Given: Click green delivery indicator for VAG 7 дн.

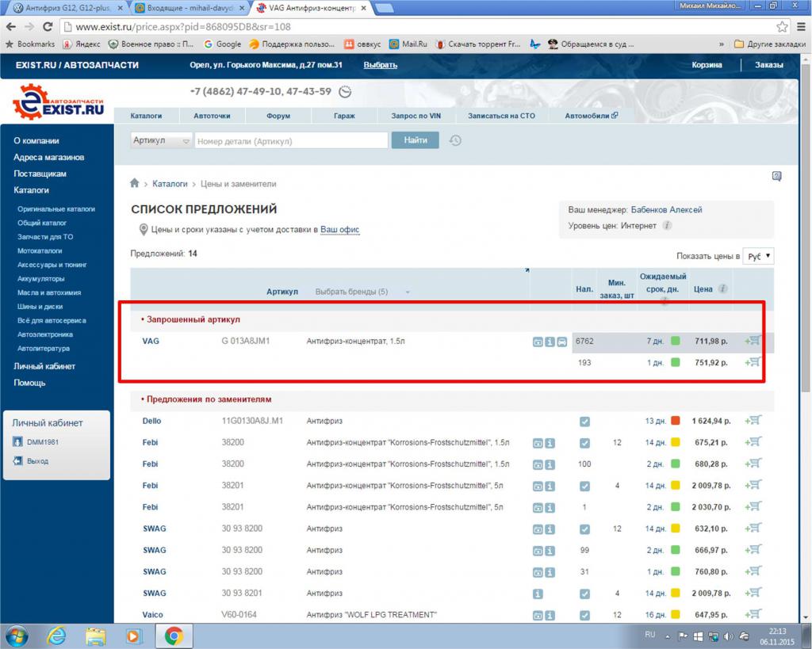Looking at the screenshot, I should 676,341.
